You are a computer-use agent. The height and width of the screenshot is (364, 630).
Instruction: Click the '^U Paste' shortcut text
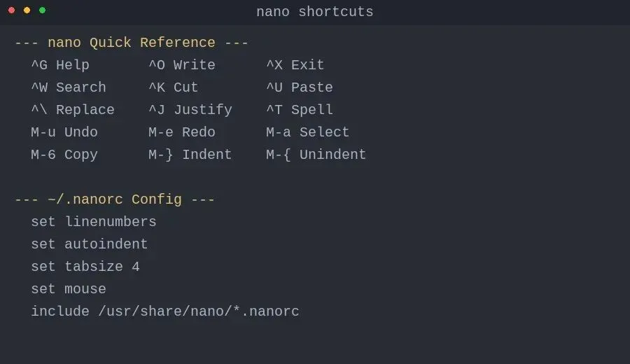tap(300, 87)
